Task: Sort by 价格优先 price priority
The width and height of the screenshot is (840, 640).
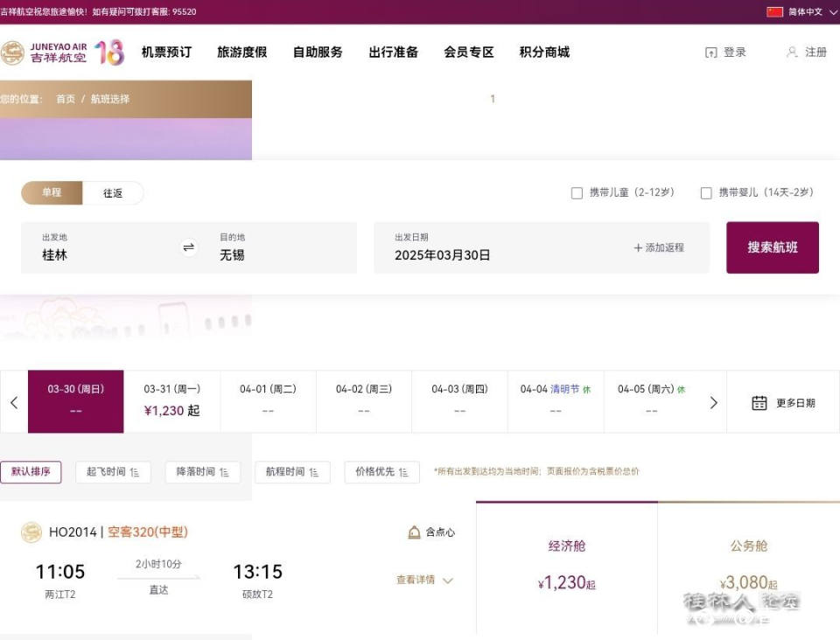Action: 381,472
